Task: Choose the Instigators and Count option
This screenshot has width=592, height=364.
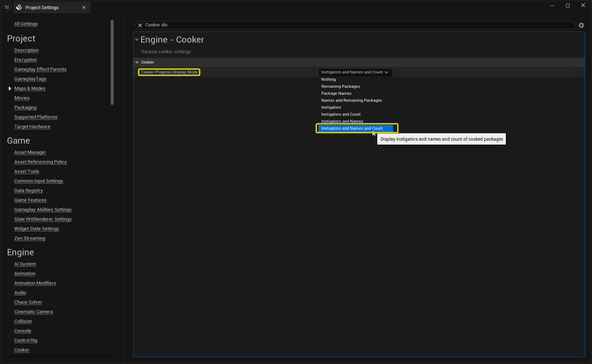Action: (x=341, y=115)
